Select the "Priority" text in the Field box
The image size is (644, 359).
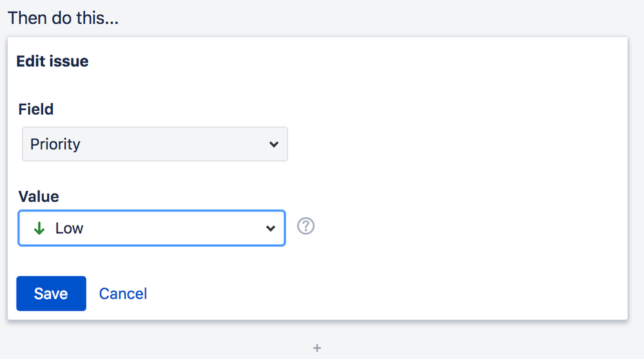(55, 144)
